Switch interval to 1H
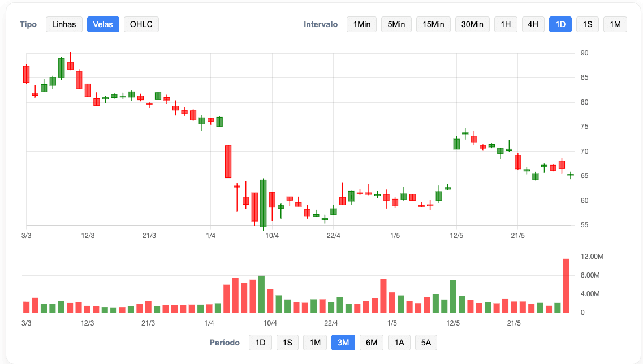Screen dimensions: 643x364 tap(506, 24)
